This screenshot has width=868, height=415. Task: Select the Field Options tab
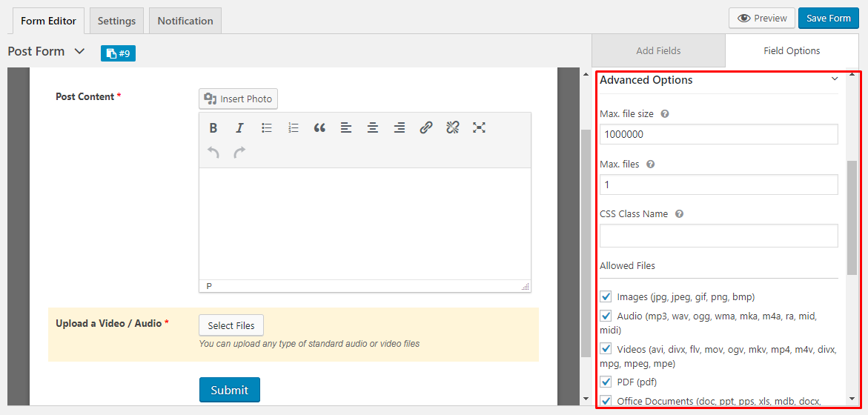(x=792, y=51)
